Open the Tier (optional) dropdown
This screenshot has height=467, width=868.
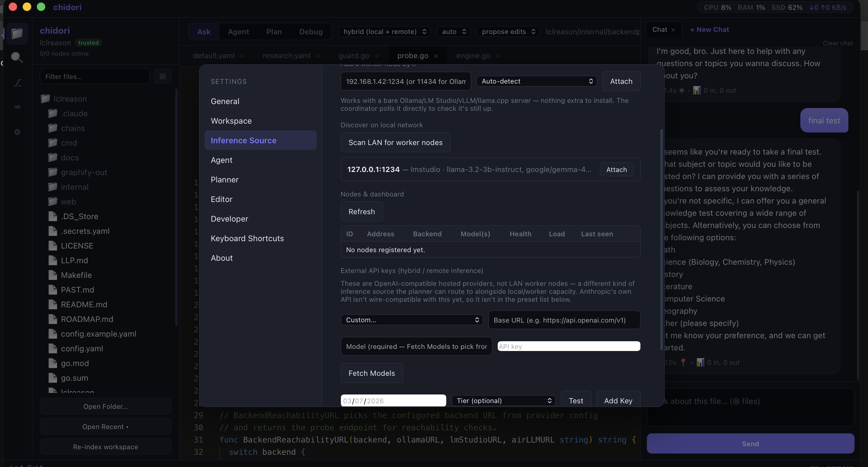[504, 401]
